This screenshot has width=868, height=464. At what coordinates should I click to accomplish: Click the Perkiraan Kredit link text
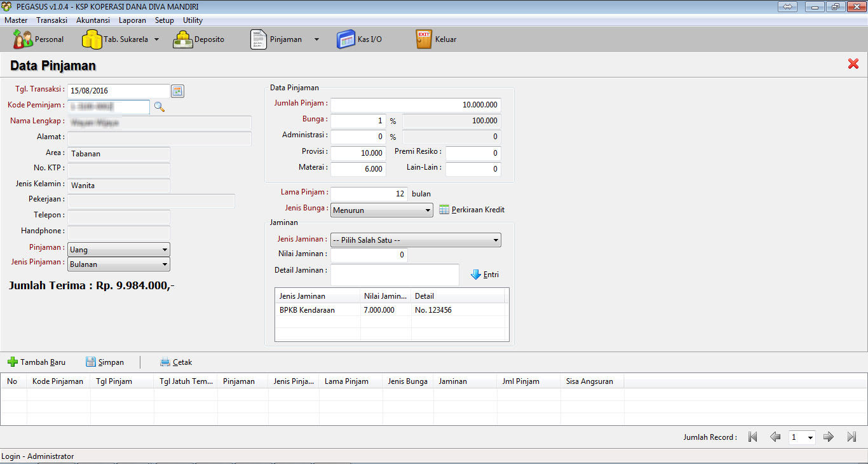pyautogui.click(x=478, y=210)
